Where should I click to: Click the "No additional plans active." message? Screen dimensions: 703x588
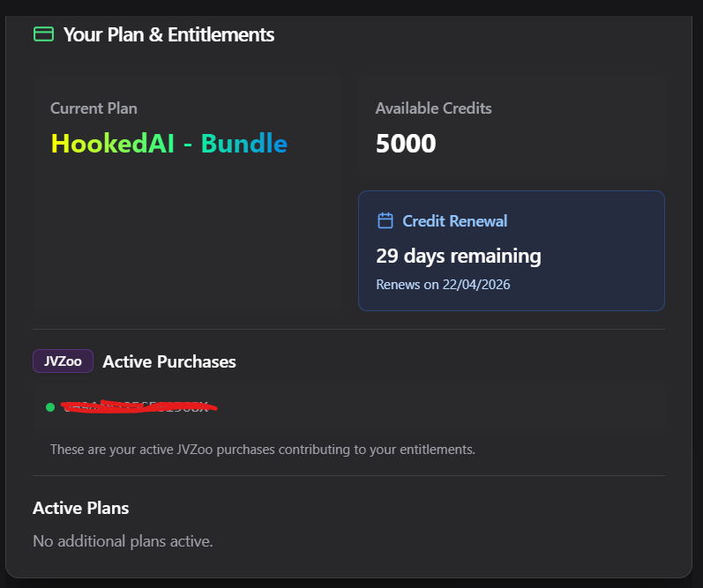[x=123, y=540]
